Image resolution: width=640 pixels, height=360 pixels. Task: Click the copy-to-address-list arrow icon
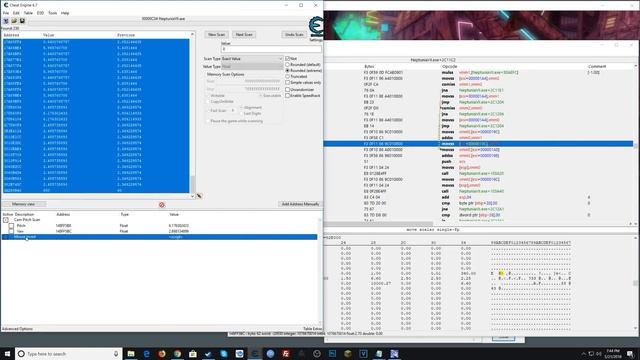pyautogui.click(x=199, y=196)
